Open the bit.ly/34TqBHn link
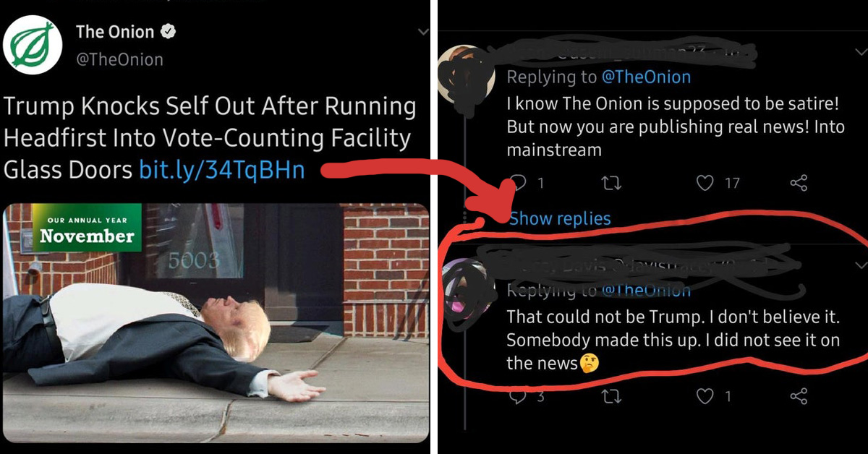 pos(221,170)
